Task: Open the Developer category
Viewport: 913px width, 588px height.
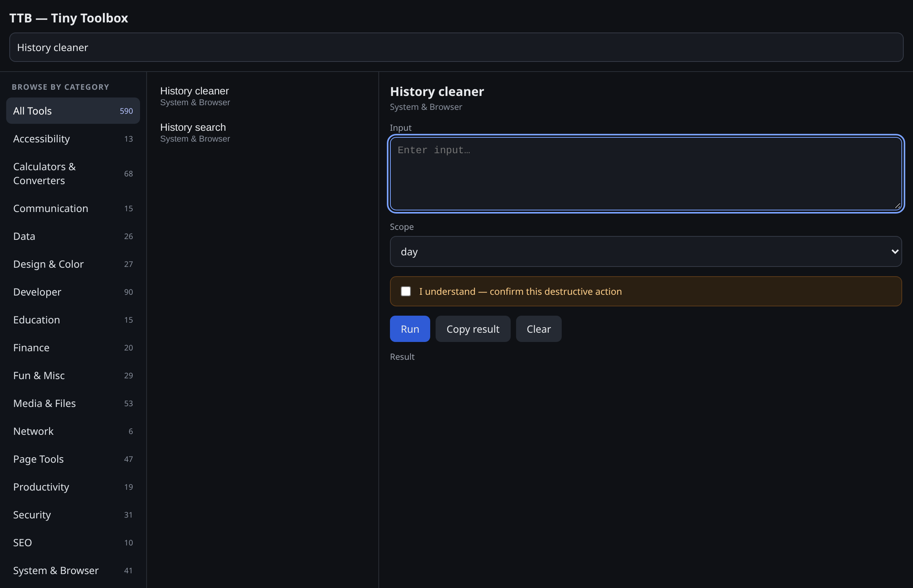Action: (x=73, y=292)
